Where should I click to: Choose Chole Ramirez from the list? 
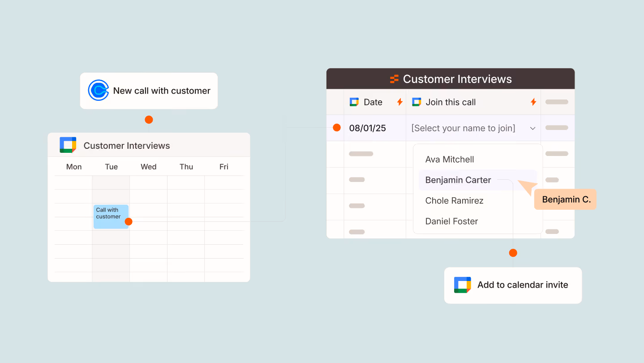(454, 201)
